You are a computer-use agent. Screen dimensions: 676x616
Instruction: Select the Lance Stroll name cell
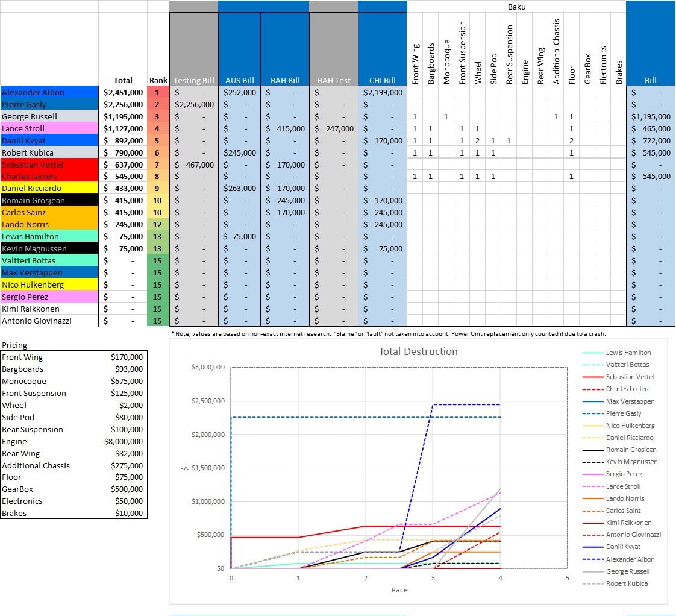coord(49,128)
